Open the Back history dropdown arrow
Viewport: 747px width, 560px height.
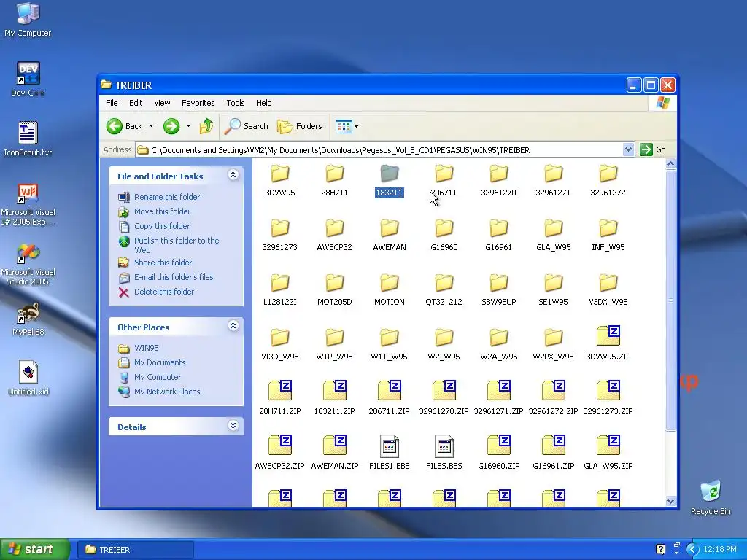pyautogui.click(x=152, y=126)
